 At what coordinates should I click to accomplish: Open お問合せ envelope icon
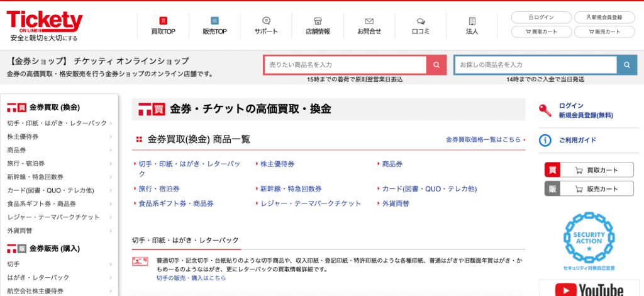369,25
